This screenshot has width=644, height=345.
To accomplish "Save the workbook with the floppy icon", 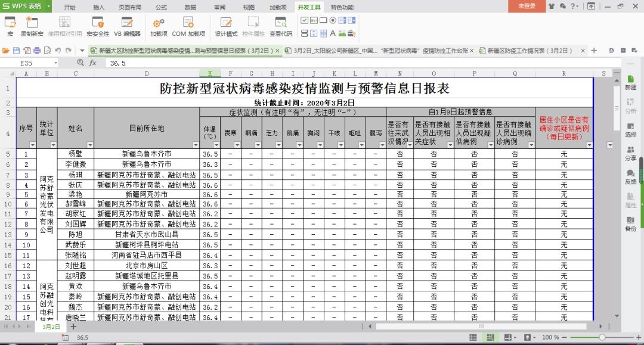I will click(x=17, y=51).
